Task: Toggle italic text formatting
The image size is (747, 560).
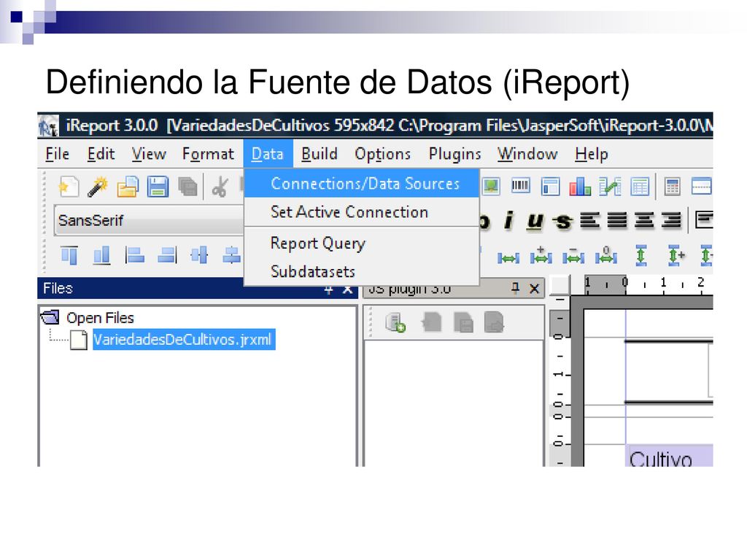Action: [509, 220]
